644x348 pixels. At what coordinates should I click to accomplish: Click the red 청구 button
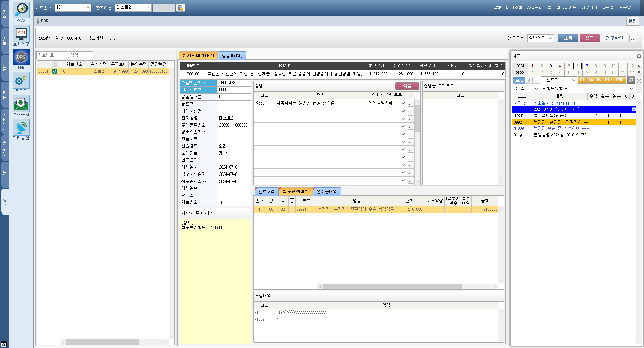point(589,38)
